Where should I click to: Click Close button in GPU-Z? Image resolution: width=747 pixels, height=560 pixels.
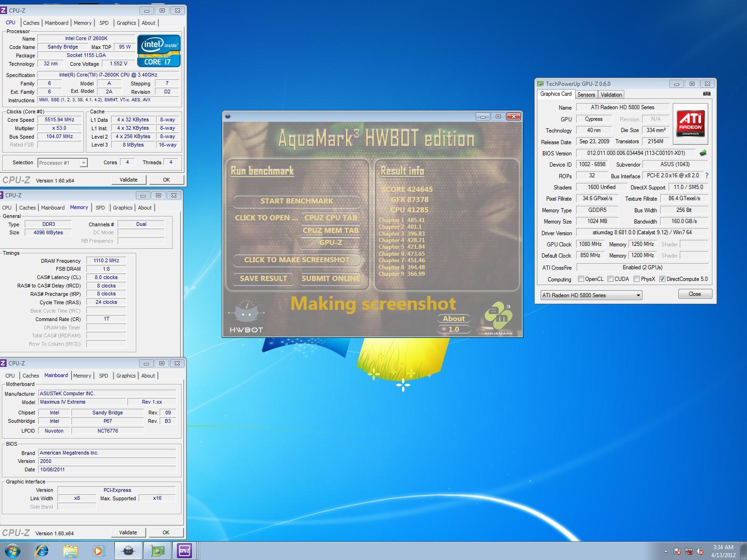[x=695, y=294]
